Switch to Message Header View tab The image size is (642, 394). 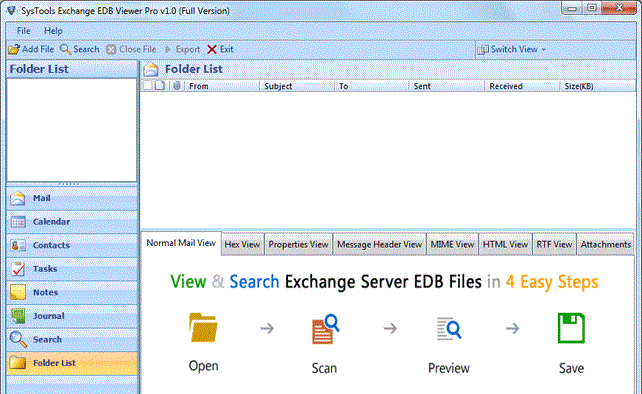(x=380, y=245)
